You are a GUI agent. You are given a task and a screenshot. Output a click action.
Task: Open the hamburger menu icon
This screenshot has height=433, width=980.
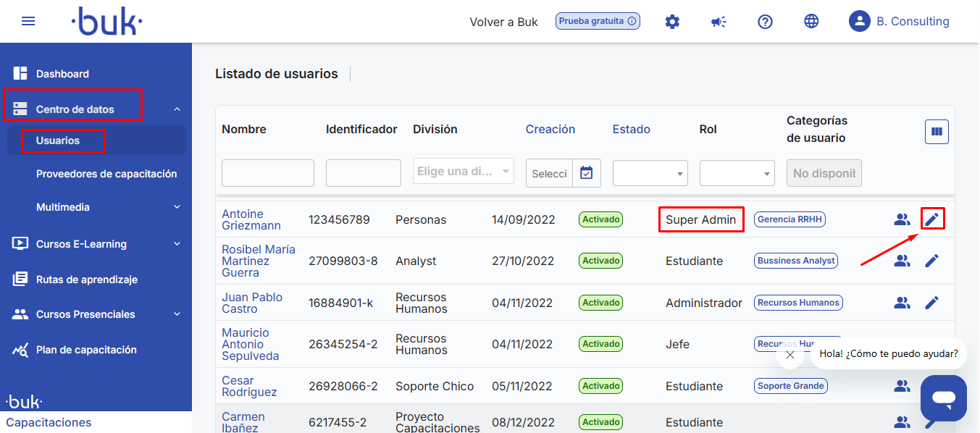(x=28, y=21)
